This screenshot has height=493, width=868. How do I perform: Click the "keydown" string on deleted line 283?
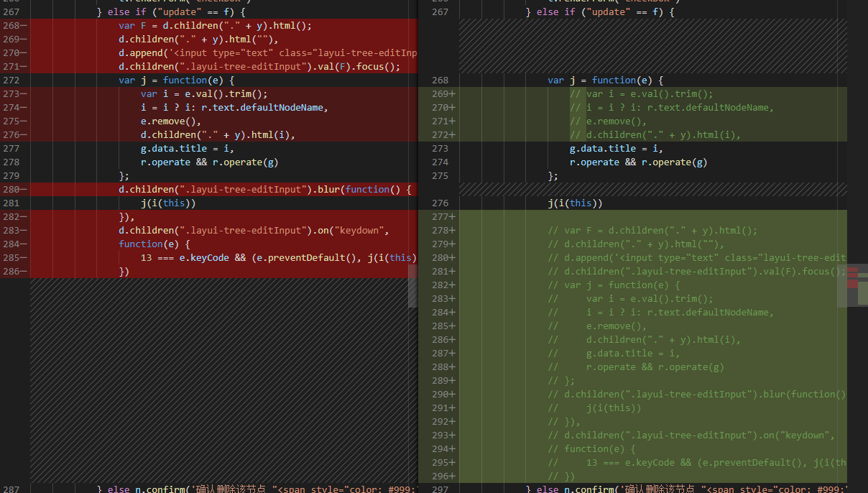click(x=362, y=231)
